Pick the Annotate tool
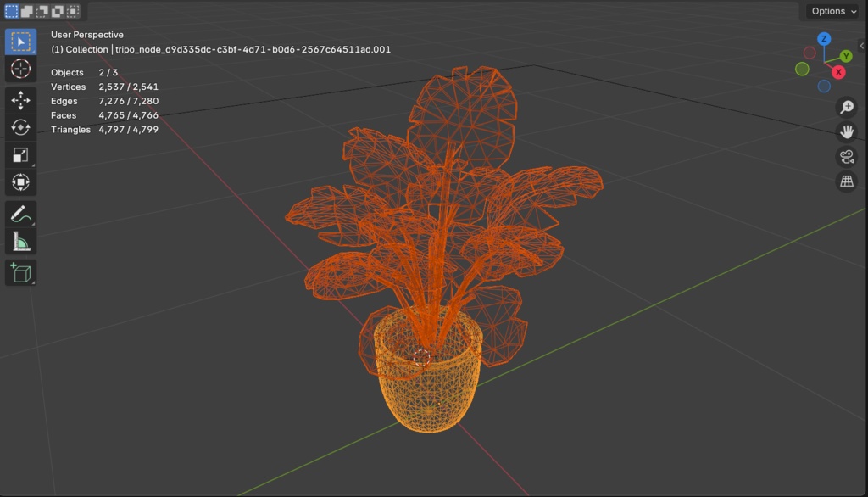The image size is (868, 497). (20, 214)
